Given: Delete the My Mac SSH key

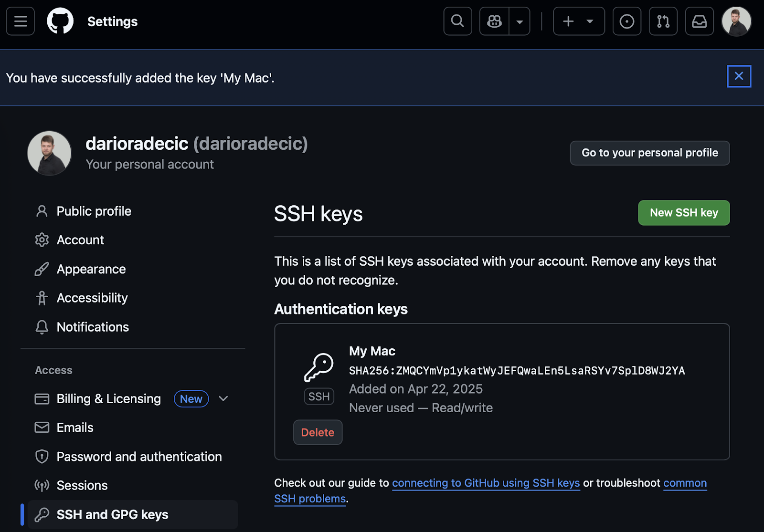Looking at the screenshot, I should point(318,432).
